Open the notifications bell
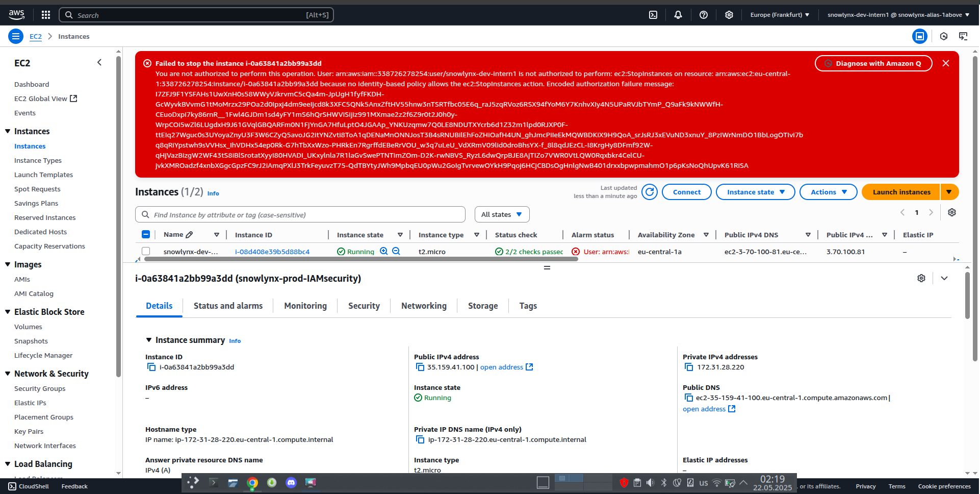Screen dimensions: 980x494 [x=678, y=15]
